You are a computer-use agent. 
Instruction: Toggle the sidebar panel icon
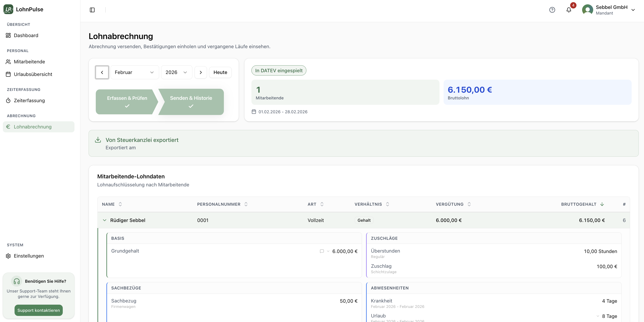click(92, 10)
